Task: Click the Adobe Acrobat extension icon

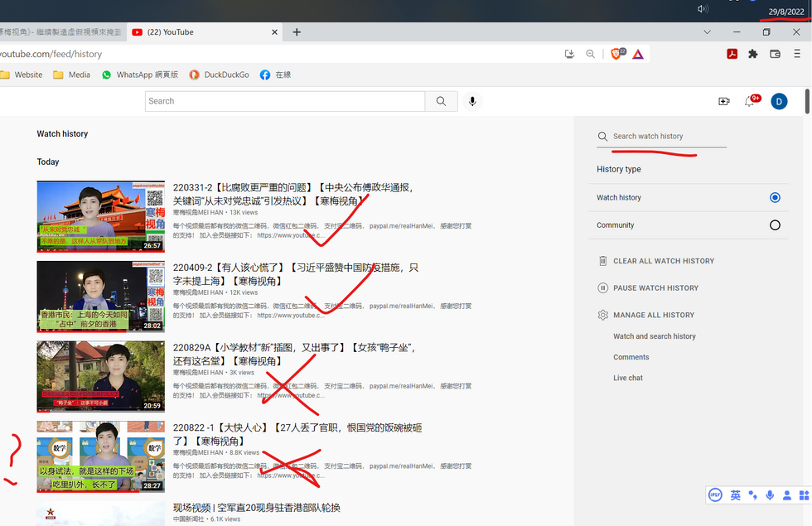Action: point(732,54)
